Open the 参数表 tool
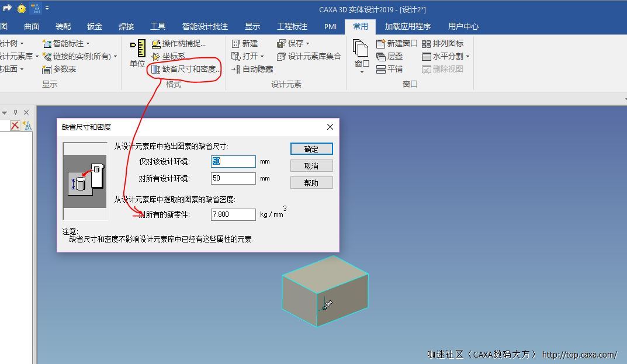This screenshot has height=364, width=627. click(x=59, y=69)
